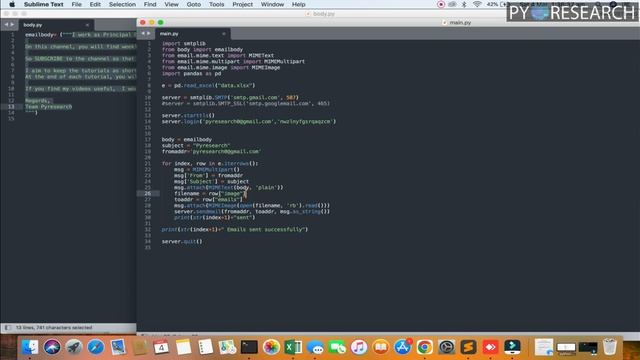This screenshot has height=360, width=640.
Task: Click the 'Emails sent successfully' print line
Action: [x=235, y=229]
